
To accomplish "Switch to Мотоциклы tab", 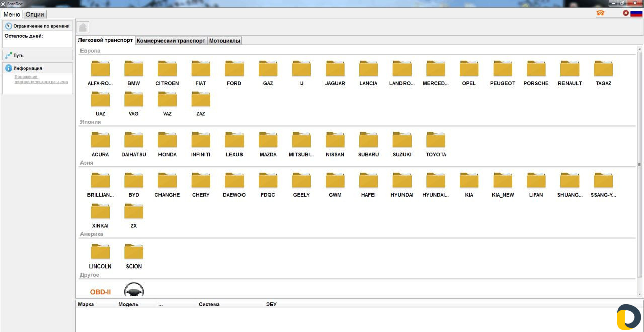I will [225, 41].
